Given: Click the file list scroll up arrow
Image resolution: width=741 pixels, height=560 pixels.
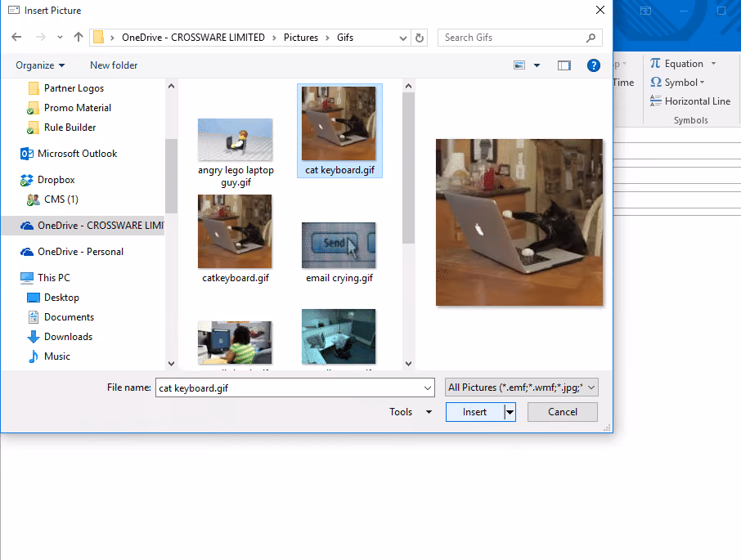Looking at the screenshot, I should tap(408, 86).
